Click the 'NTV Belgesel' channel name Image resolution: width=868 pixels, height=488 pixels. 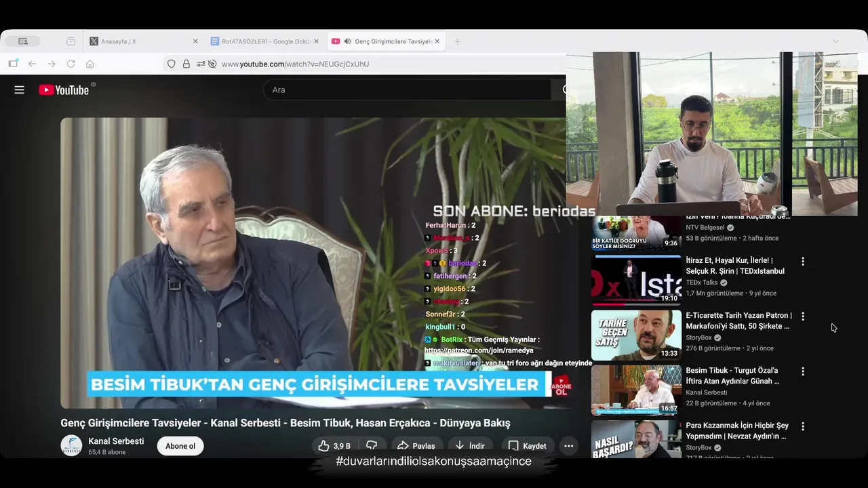pos(705,227)
